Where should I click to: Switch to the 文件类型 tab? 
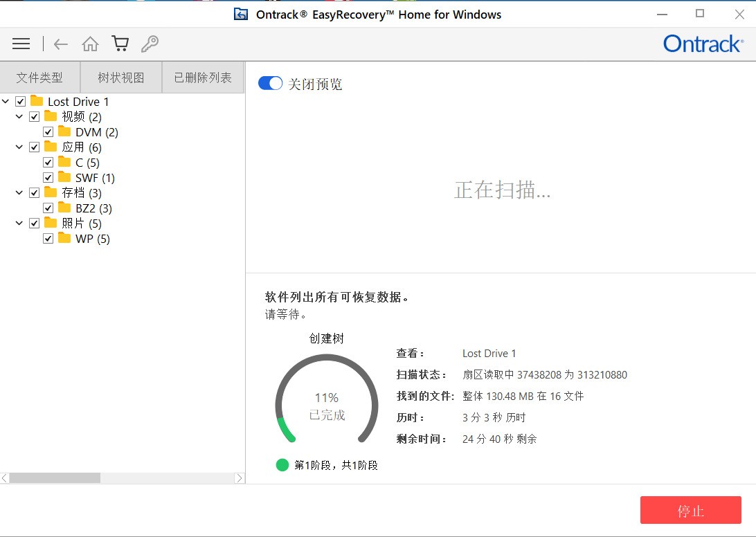point(40,77)
